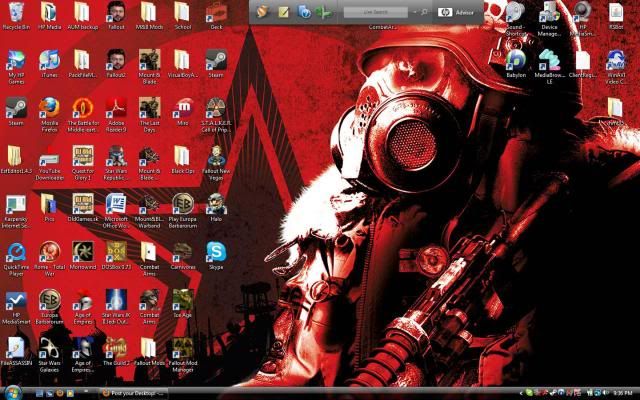
Task: Click the 9:35 PM taskbar clock
Action: pyautogui.click(x=622, y=393)
